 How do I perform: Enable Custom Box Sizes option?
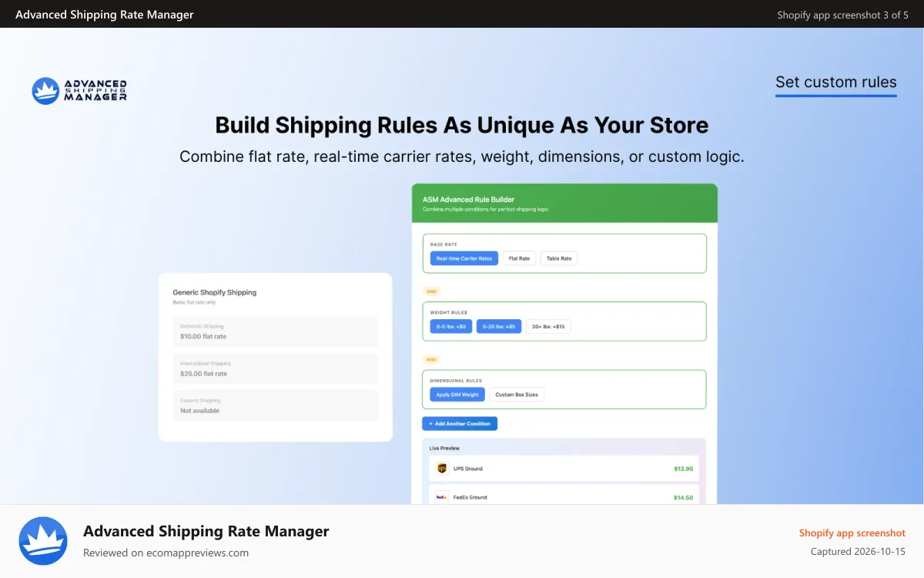[517, 395]
